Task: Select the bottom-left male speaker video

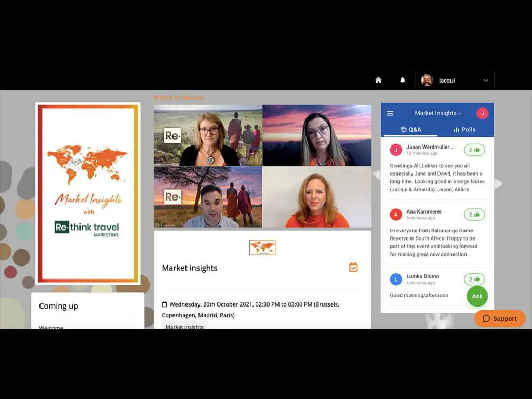Action: [208, 197]
